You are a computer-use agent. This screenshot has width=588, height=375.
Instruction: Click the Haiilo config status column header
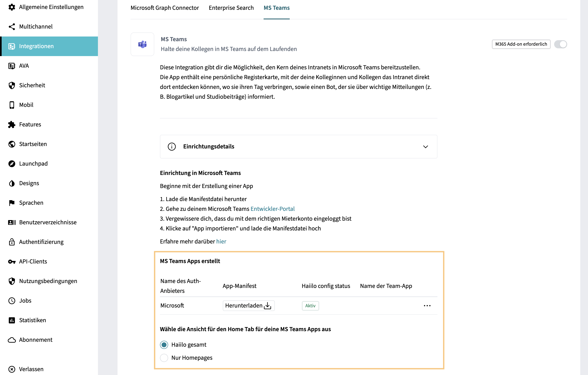(326, 286)
